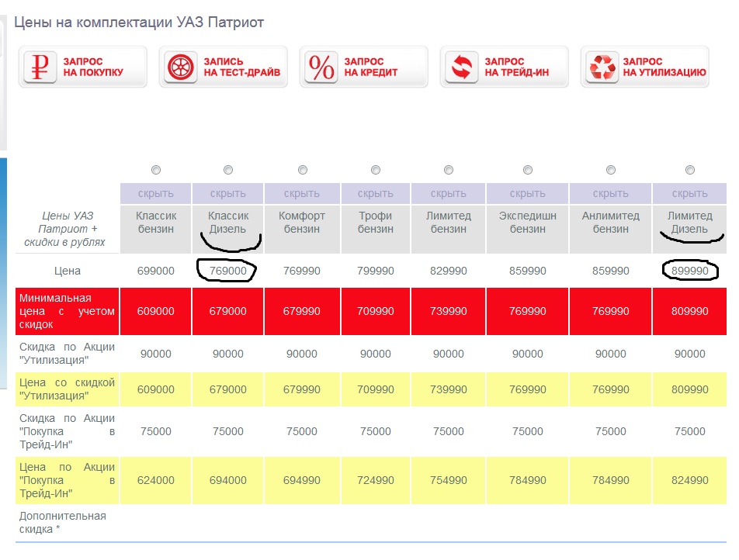Select radio button above Экспедишн бензин
This screenshot has width=739, height=560.
click(528, 170)
